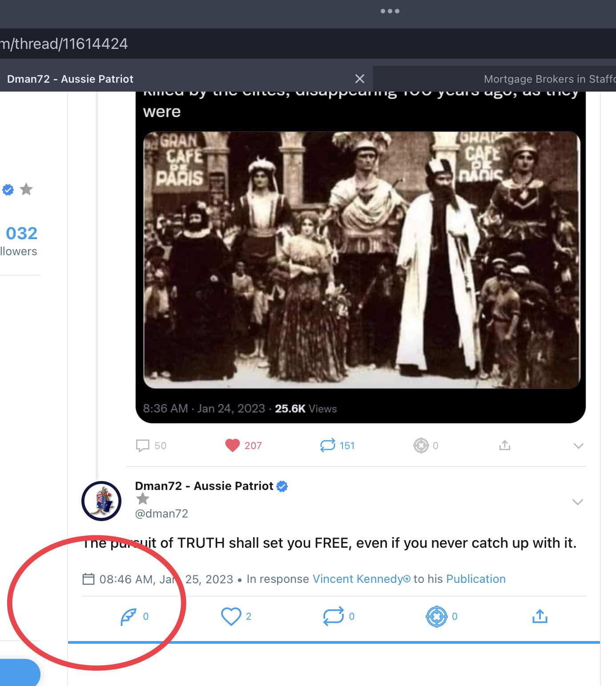Share dman72's post via the upload icon

540,617
